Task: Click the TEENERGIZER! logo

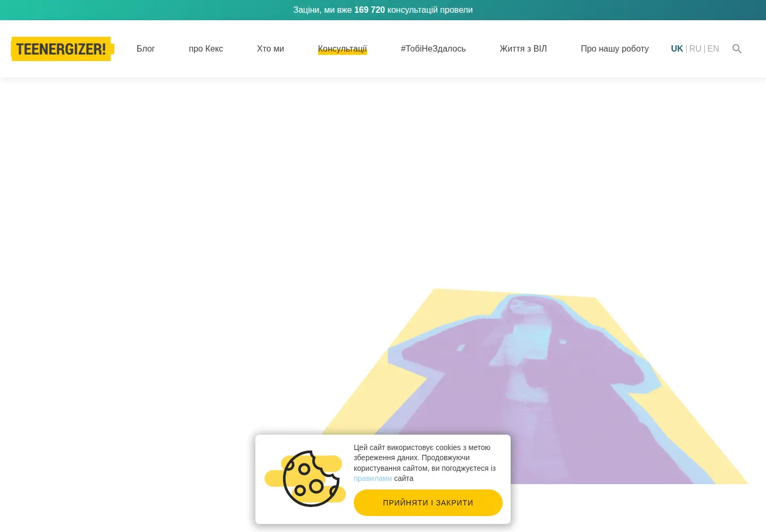Action: coord(63,49)
